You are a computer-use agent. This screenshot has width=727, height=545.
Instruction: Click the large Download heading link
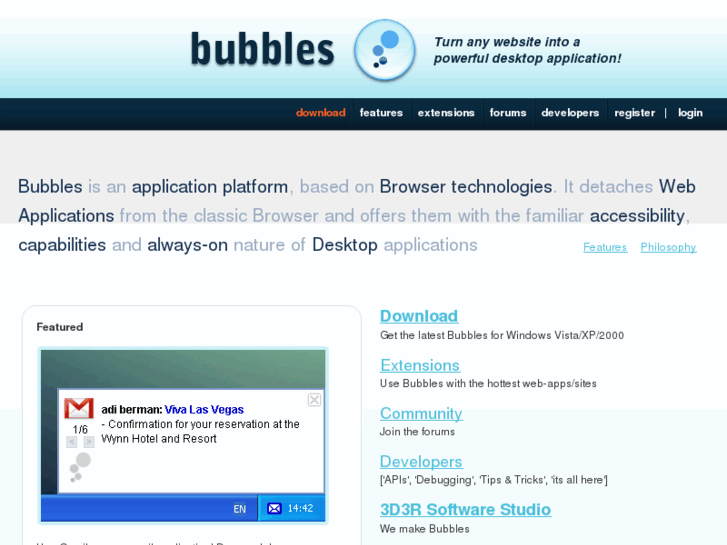tap(419, 316)
